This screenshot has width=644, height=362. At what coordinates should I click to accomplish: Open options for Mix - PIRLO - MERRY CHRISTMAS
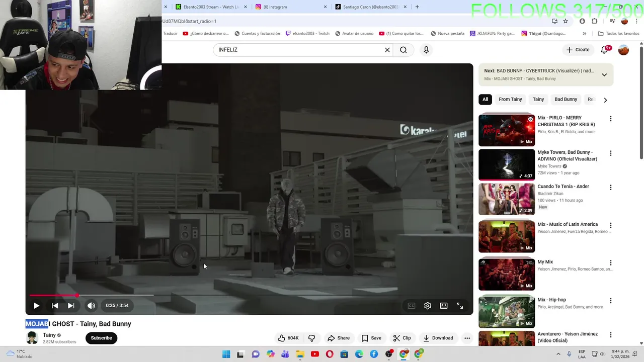tap(611, 119)
